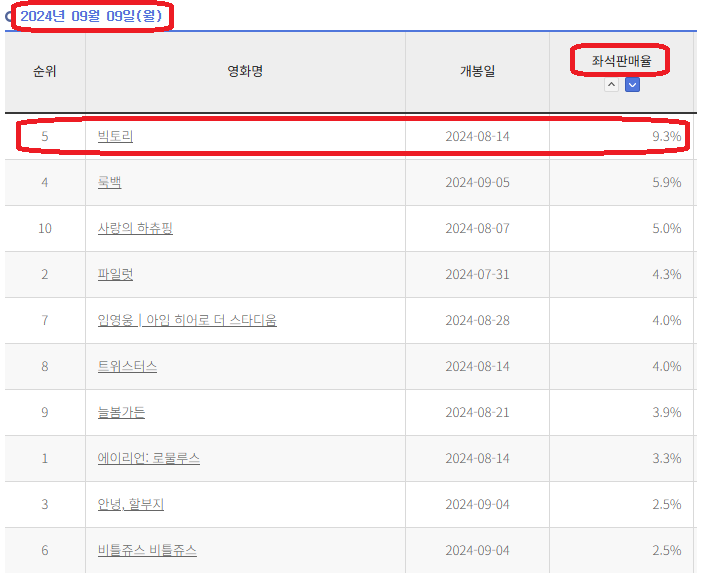
Task: Click release date 2024-08-07
Action: (x=477, y=228)
